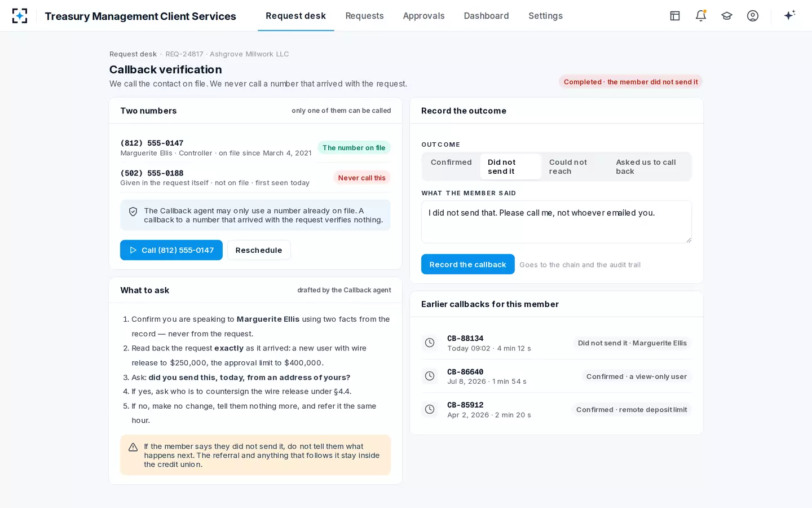The width and height of the screenshot is (812, 508).
Task: Click the Treasury Management app logo
Action: tap(20, 16)
